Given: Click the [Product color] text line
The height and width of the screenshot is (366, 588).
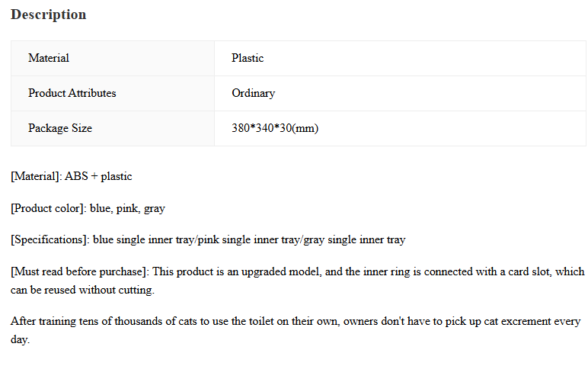Looking at the screenshot, I should [x=88, y=208].
